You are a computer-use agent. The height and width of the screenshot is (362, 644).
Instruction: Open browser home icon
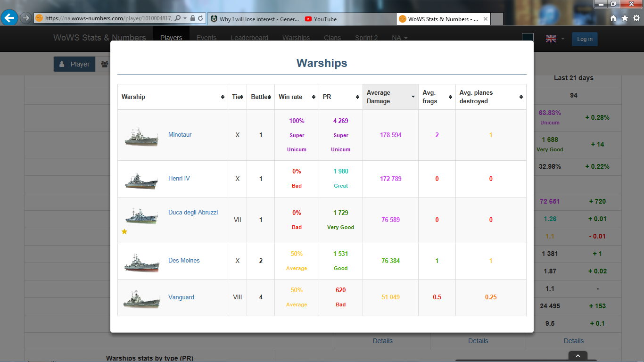[x=613, y=18]
